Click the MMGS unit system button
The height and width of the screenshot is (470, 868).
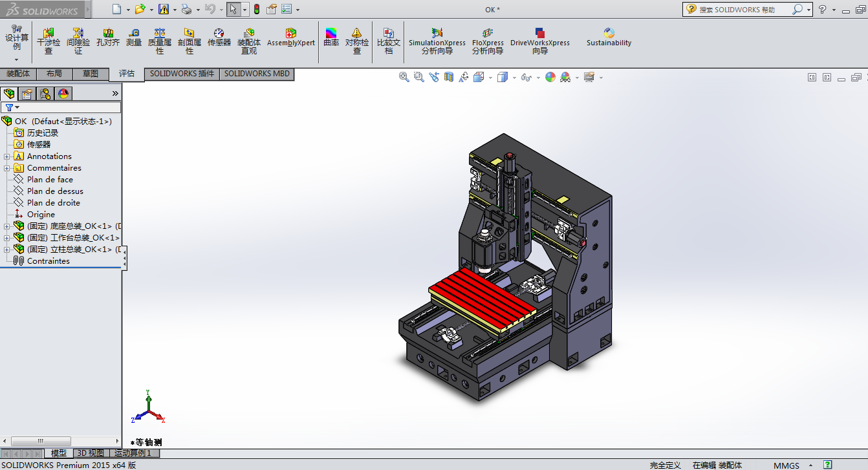[786, 465]
